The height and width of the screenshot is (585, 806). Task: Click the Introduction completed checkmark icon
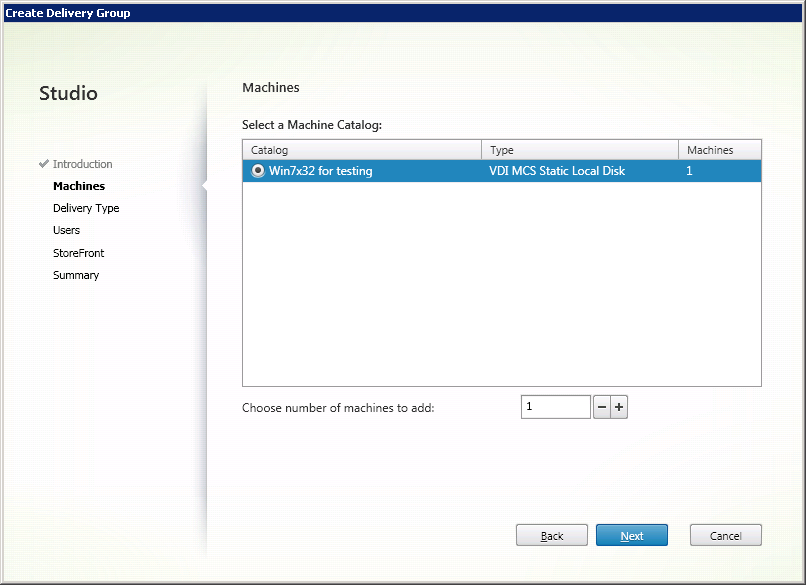(44, 163)
